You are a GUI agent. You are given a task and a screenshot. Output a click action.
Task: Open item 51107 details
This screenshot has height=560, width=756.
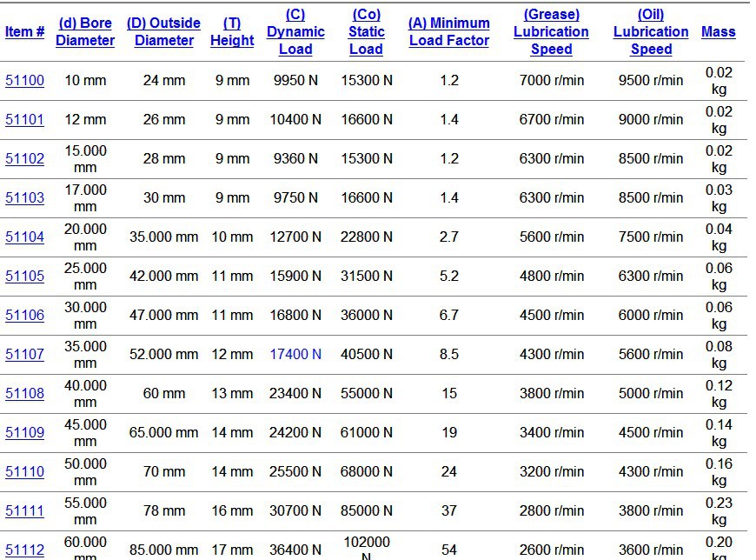24,355
